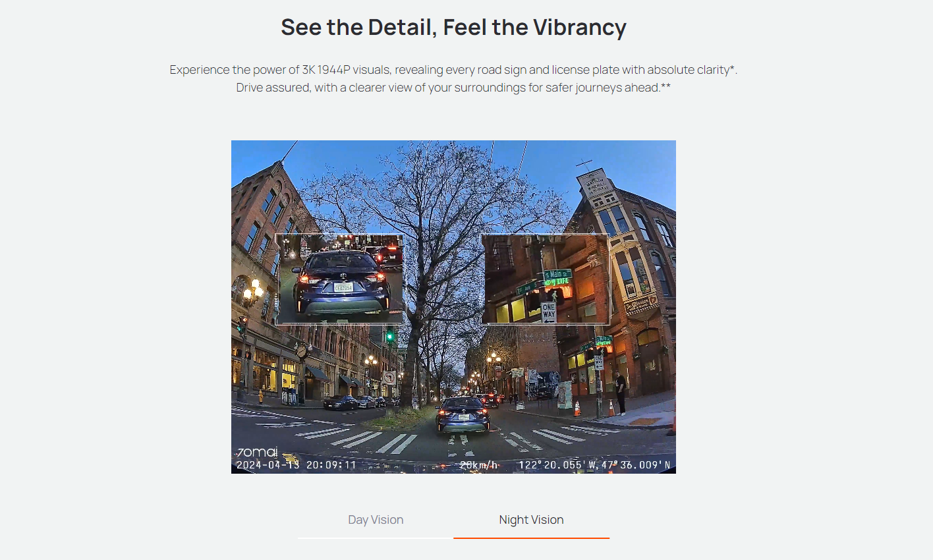Screen dimensions: 933x560
Task: Click the 20km/h speed overlay
Action: [x=479, y=465]
